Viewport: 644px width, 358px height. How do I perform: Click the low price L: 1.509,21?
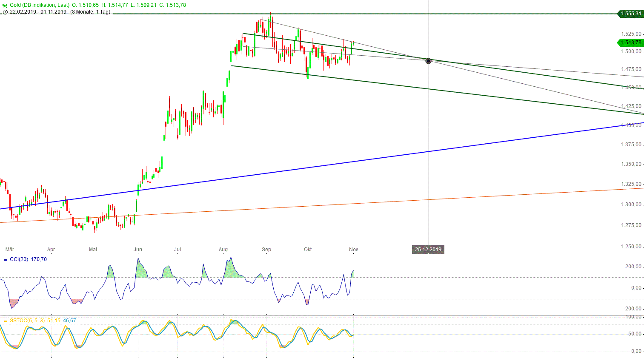[143, 5]
